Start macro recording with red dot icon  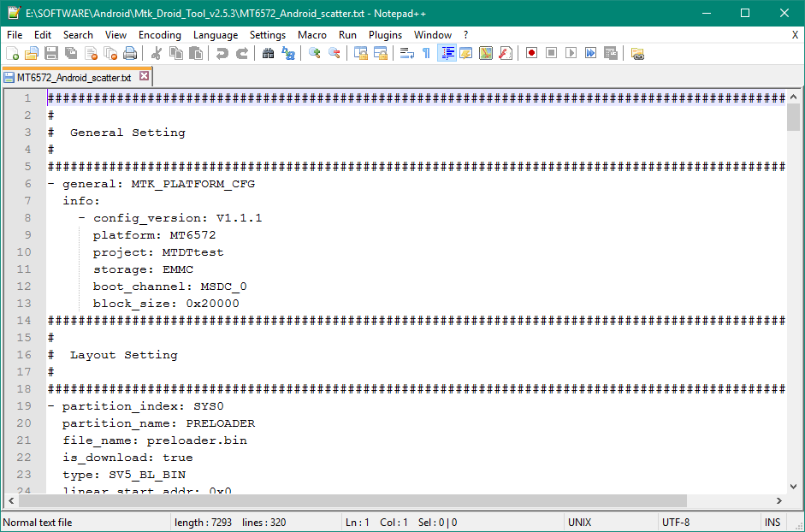[531, 53]
